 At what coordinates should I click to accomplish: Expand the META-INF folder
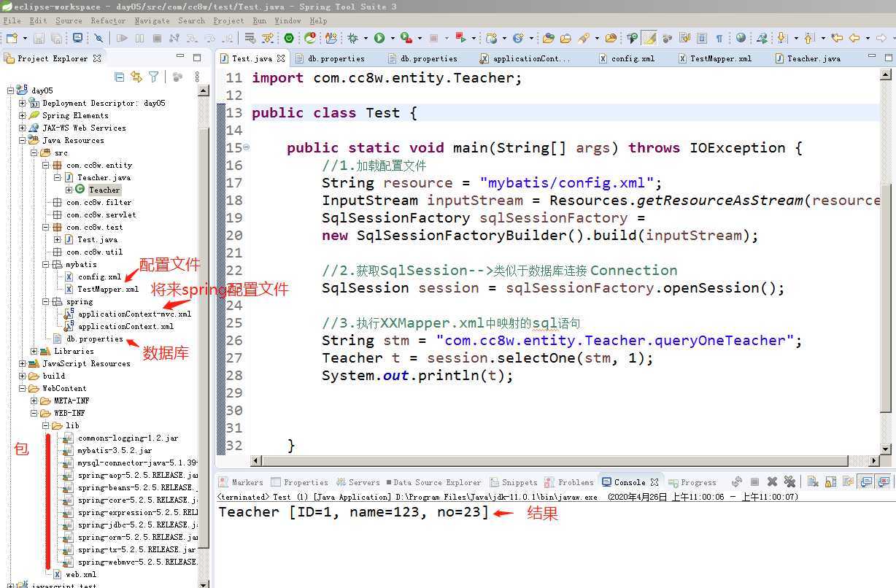pyautogui.click(x=34, y=401)
